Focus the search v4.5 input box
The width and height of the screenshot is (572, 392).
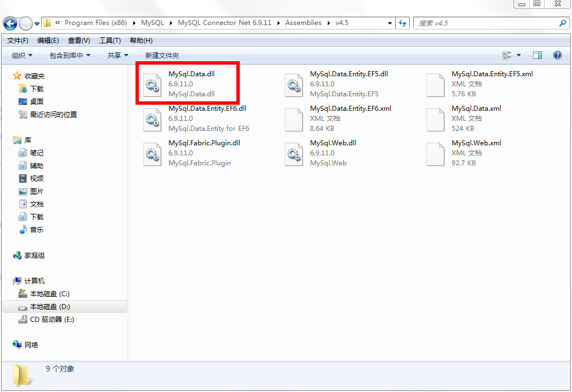[x=487, y=23]
